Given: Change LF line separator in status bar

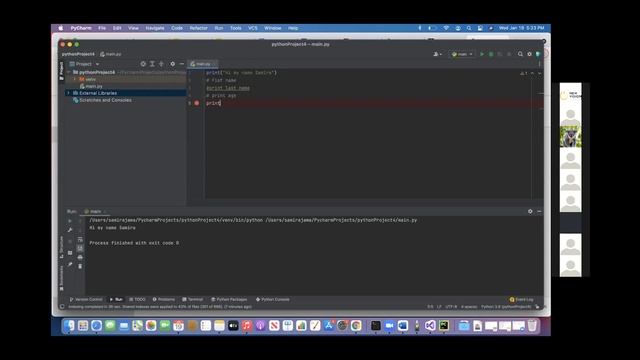Looking at the screenshot, I should pos(439,307).
